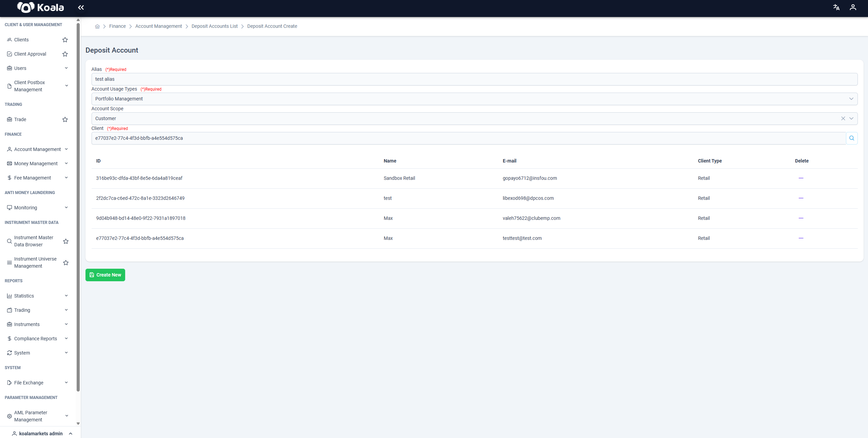868x438 pixels.
Task: Select ID 316be93c-dfda-43bf-8e5e-6da4a819ceaf
Action: point(139,178)
